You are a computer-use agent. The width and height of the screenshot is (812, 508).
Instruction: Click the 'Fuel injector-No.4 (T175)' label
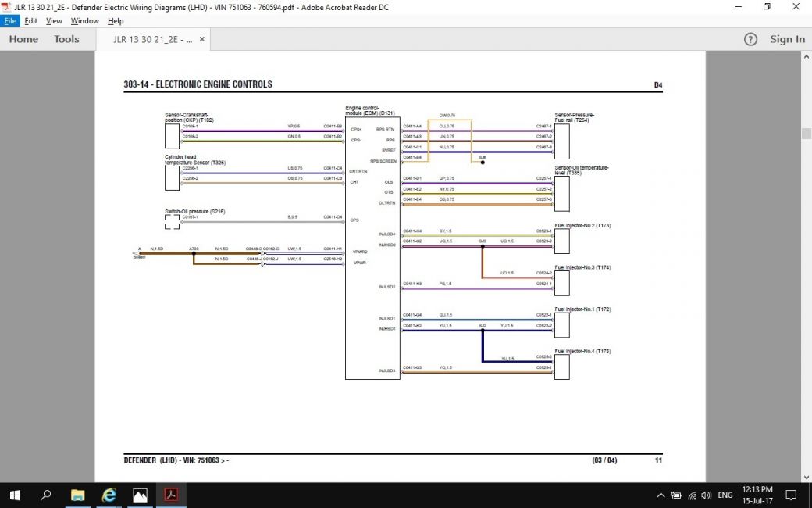pyautogui.click(x=582, y=352)
